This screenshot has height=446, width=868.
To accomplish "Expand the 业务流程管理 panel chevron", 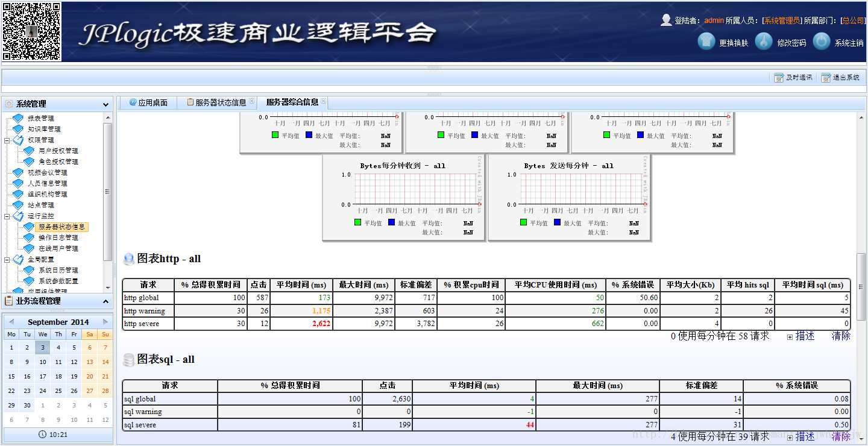I will (x=106, y=301).
